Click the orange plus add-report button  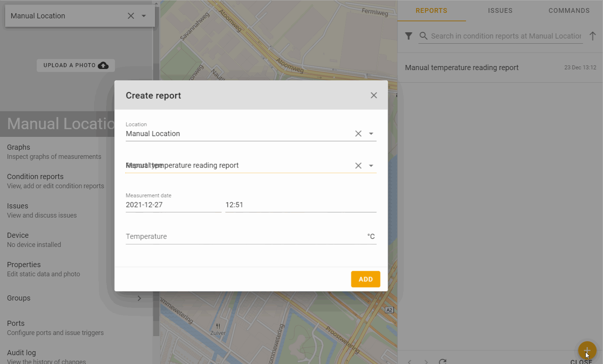tap(587, 350)
